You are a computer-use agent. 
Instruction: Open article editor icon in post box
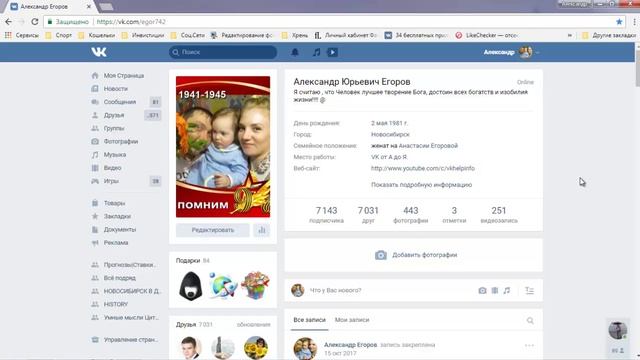(529, 290)
